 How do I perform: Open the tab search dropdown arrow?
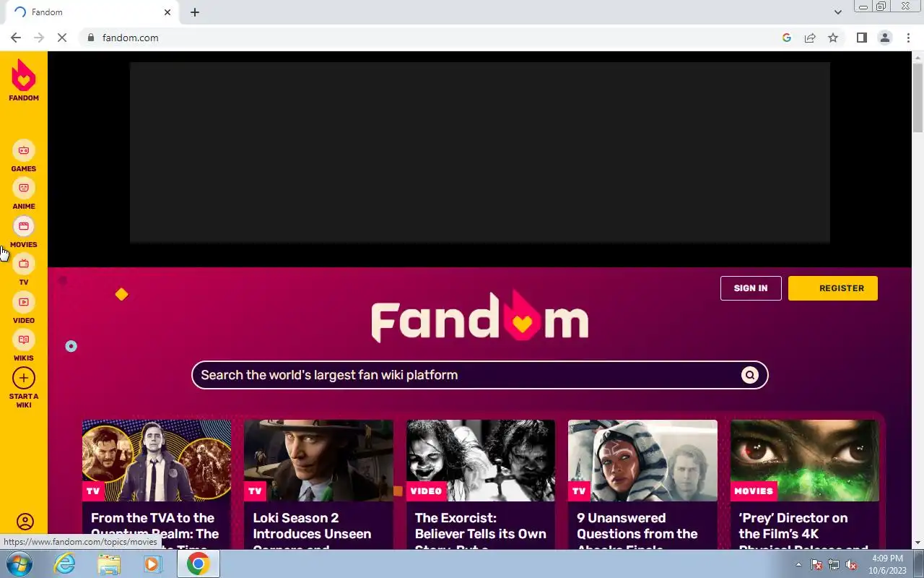838,12
